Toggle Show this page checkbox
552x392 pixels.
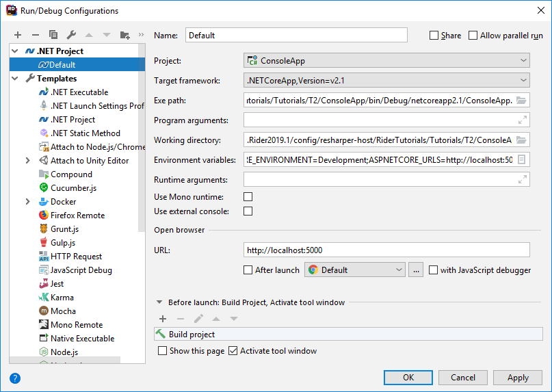[x=162, y=351]
